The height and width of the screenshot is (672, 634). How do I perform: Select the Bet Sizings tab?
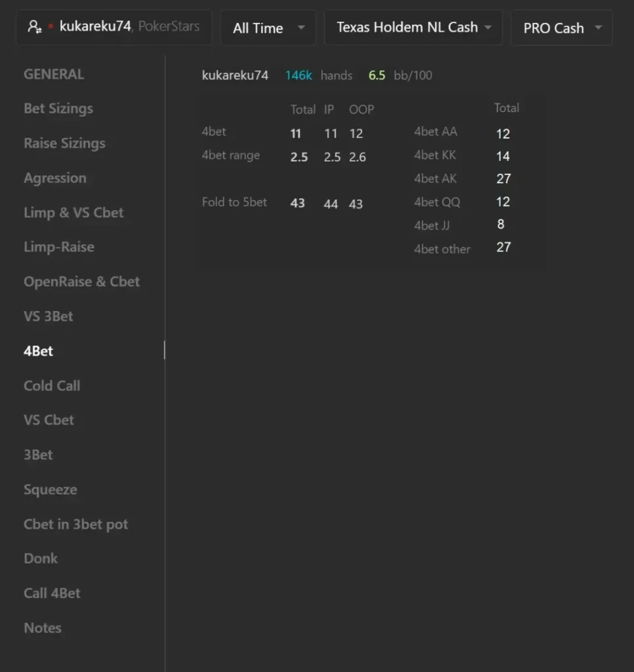pyautogui.click(x=58, y=108)
